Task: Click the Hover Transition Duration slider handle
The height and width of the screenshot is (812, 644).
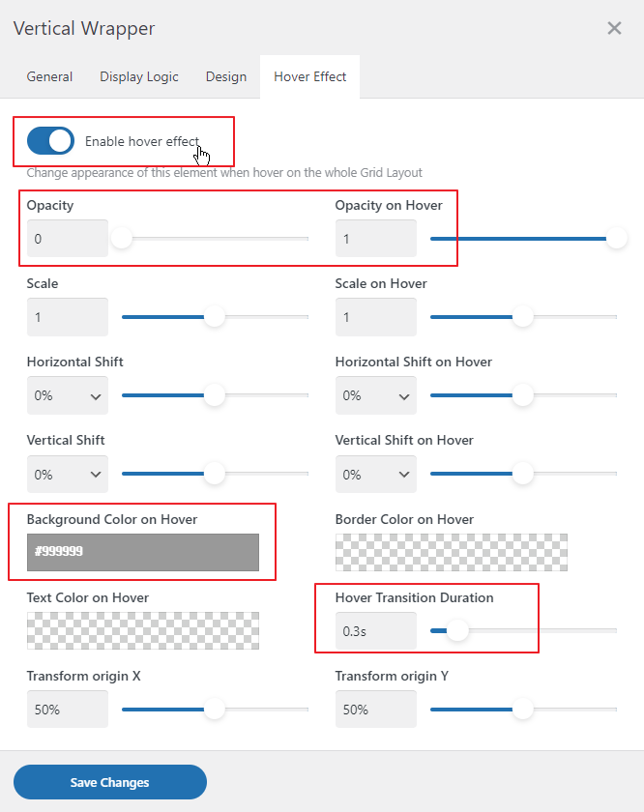Action: [457, 631]
